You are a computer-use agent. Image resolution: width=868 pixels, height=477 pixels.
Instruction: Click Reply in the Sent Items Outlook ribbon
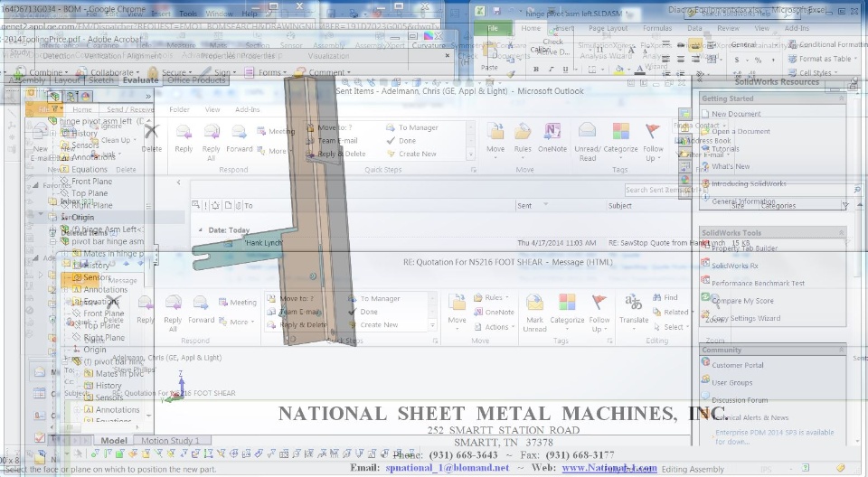point(184,138)
